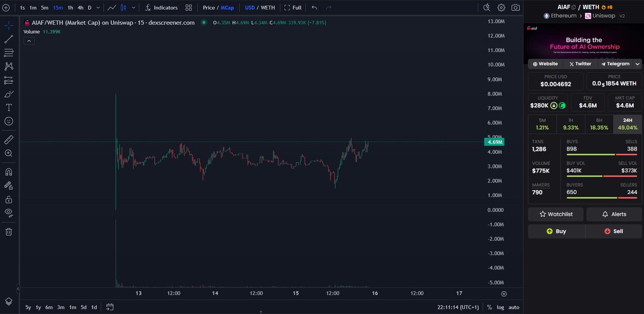Viewport: 644px width, 314px height.
Task: Set interval to 1s
Action: (22, 8)
